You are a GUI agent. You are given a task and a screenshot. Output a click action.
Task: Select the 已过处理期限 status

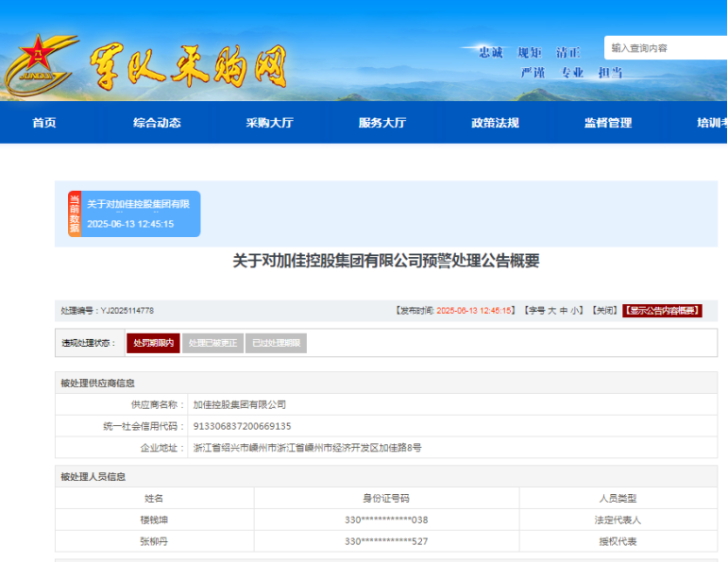pos(277,343)
